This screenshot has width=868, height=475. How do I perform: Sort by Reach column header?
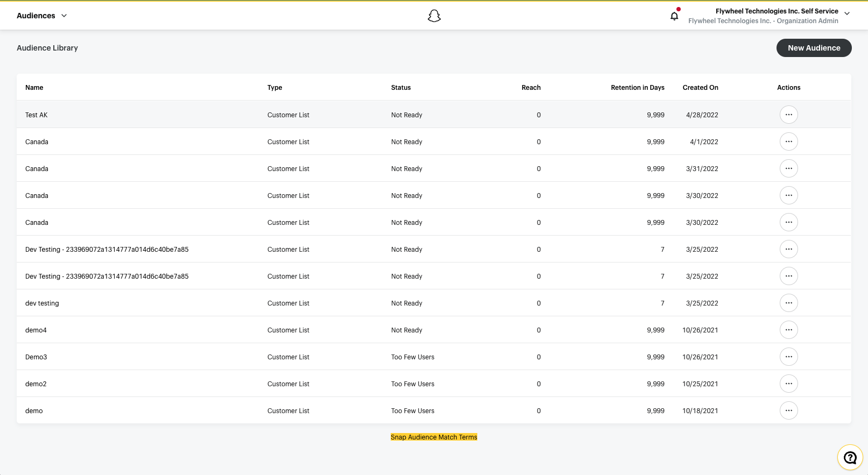(531, 88)
